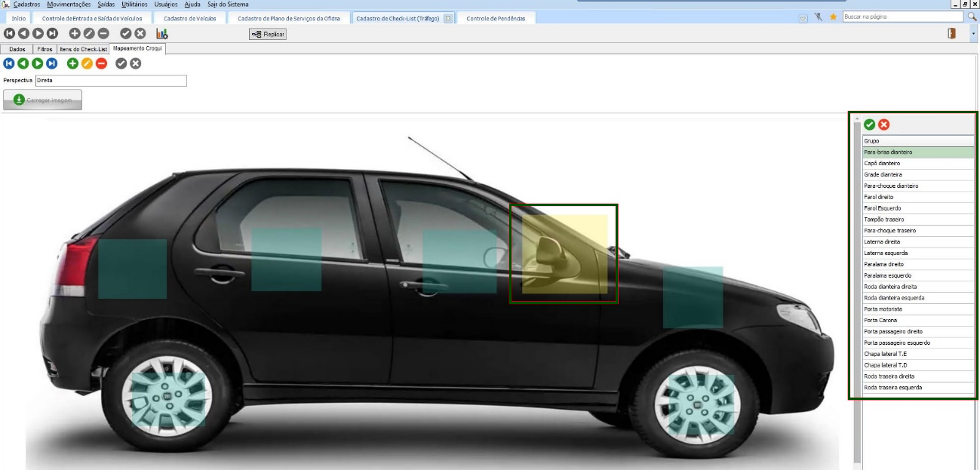Confirm group selection with green check
This screenshot has width=980, height=470.
click(870, 124)
